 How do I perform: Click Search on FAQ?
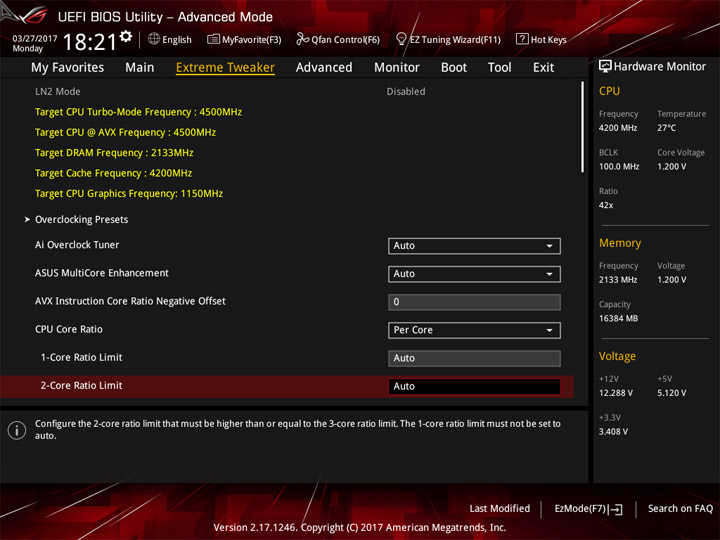pos(681,508)
